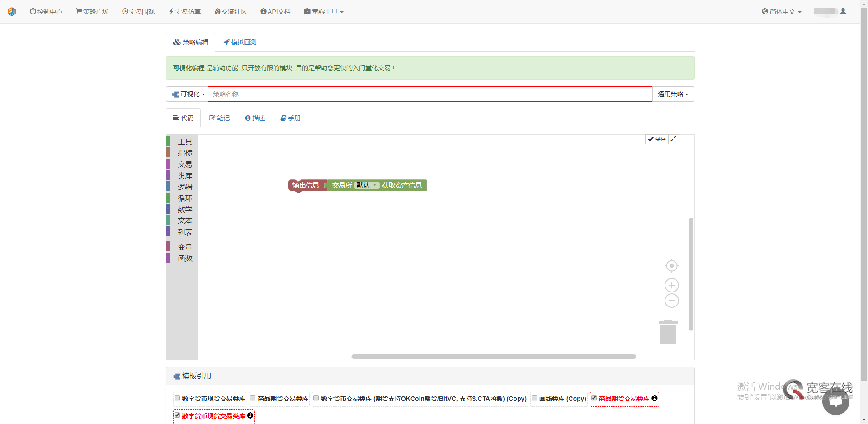Open the 手册 tab

click(x=291, y=118)
